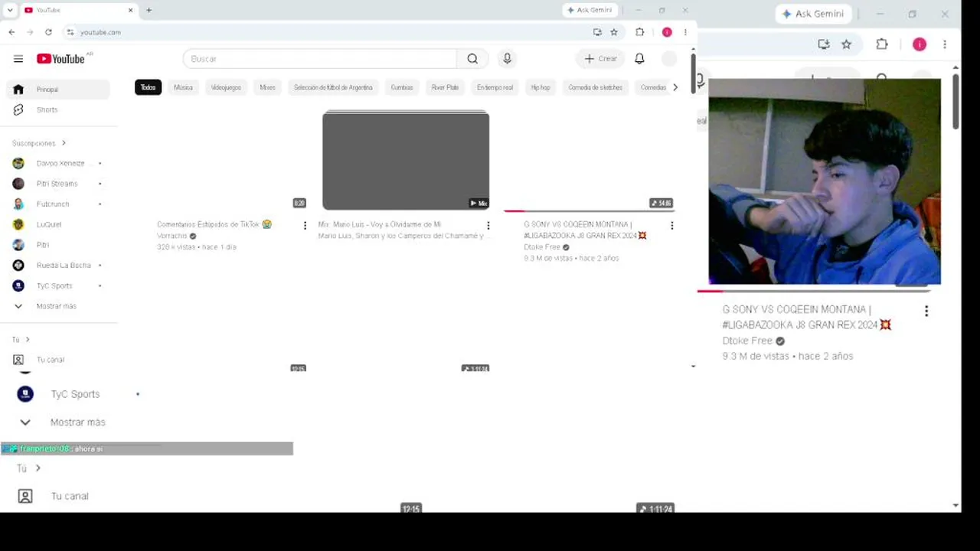Viewport: 980px width, 551px height.
Task: Show more category chips with arrow
Action: (675, 87)
